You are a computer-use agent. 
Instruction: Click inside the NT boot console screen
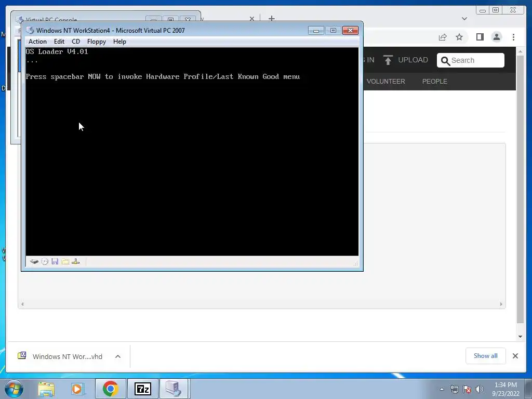click(x=192, y=151)
